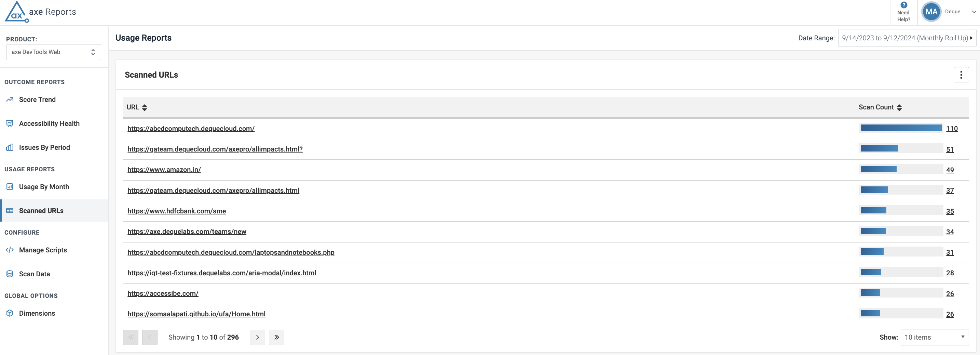Sort table by URL column
Image resolution: width=980 pixels, height=355 pixels.
[x=144, y=107]
